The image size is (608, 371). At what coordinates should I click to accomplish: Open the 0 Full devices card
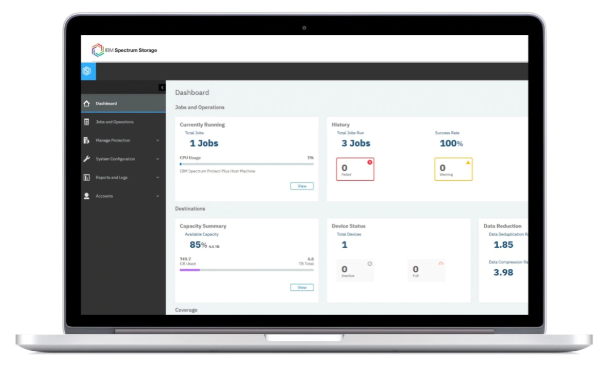[426, 270]
